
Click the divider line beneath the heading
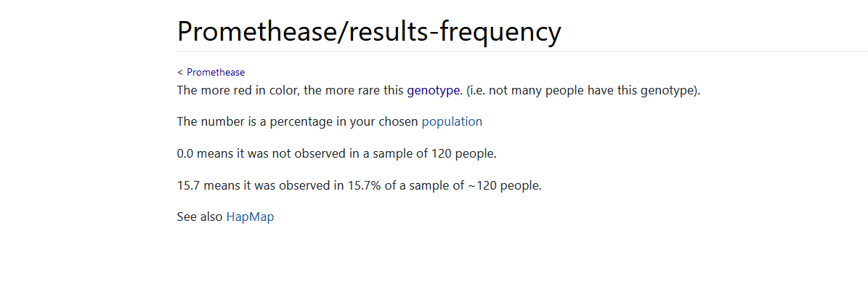pyautogui.click(x=522, y=51)
